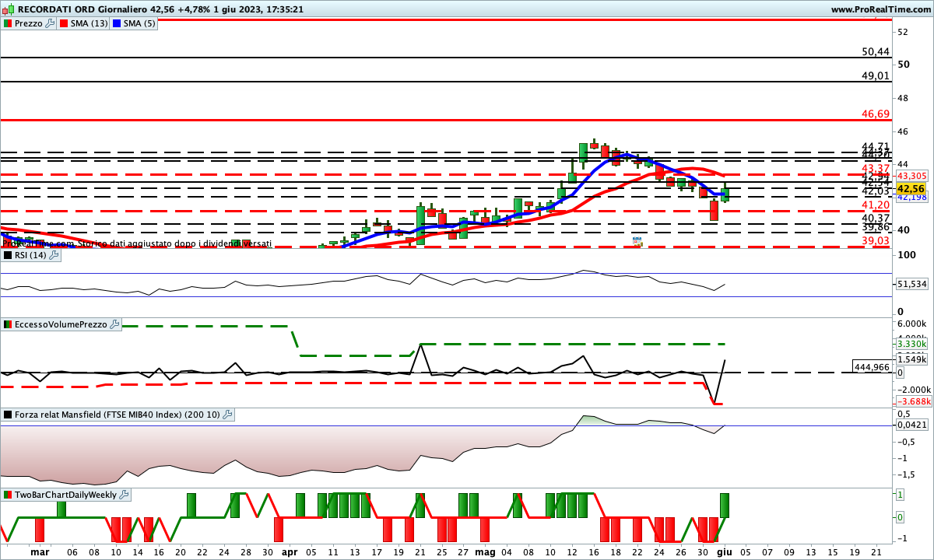Image resolution: width=934 pixels, height=560 pixels.
Task: Click the red SMA (13) color swatch
Action: tap(65, 23)
